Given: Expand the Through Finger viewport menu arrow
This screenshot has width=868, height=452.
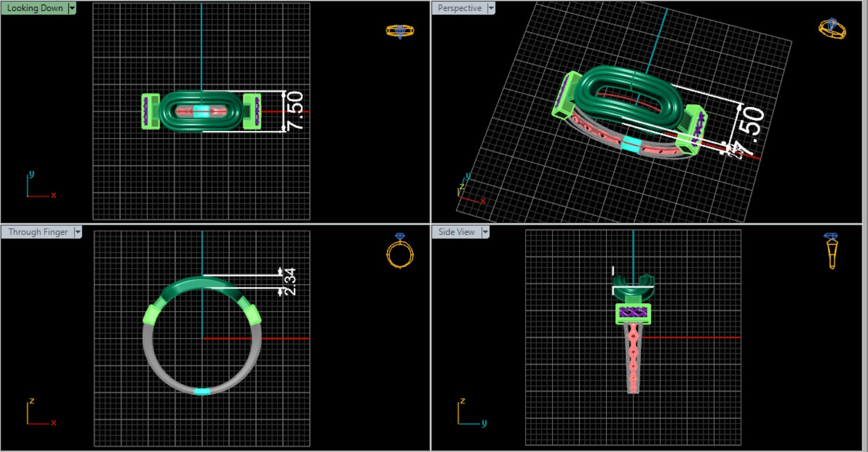Looking at the screenshot, I should tap(77, 232).
